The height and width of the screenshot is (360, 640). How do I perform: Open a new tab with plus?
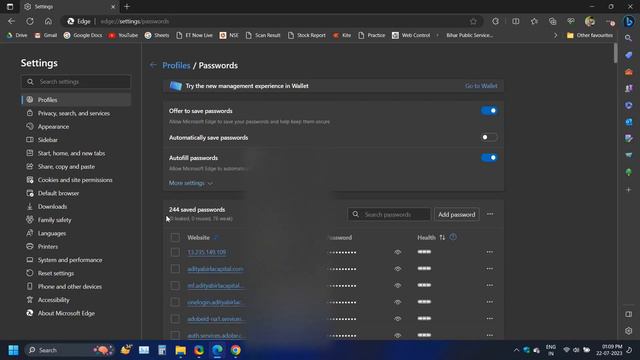click(x=127, y=7)
